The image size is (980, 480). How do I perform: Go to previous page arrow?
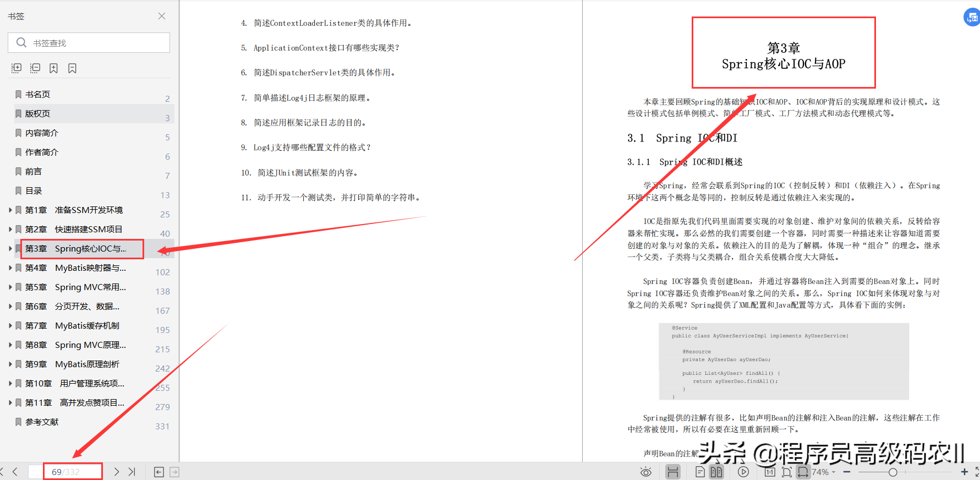pyautogui.click(x=15, y=472)
